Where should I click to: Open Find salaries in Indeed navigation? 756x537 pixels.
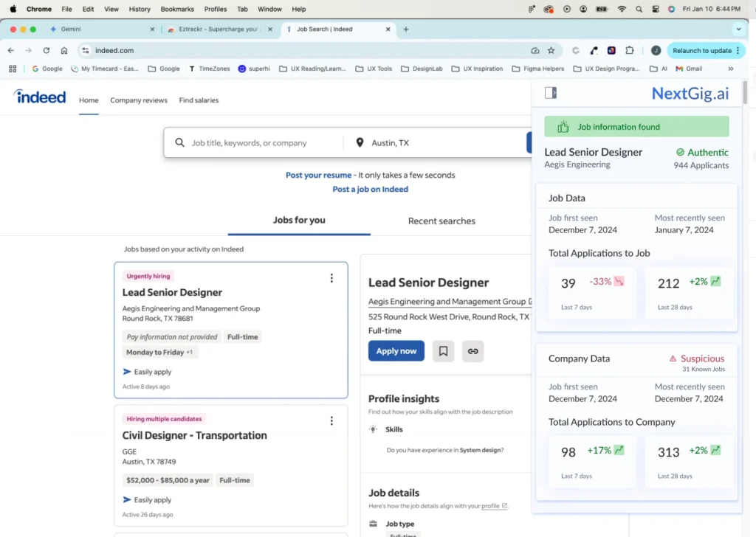199,100
